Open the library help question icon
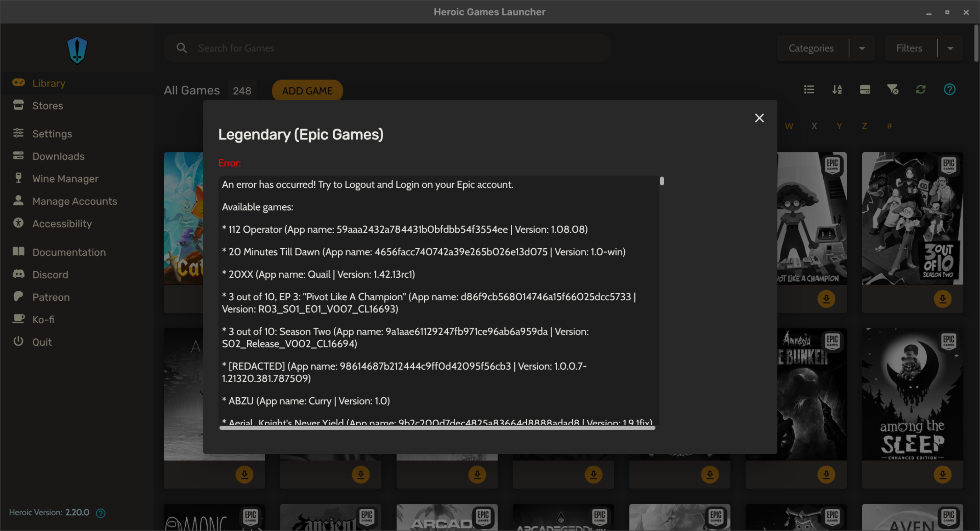The width and height of the screenshot is (980, 531). pyautogui.click(x=949, y=89)
